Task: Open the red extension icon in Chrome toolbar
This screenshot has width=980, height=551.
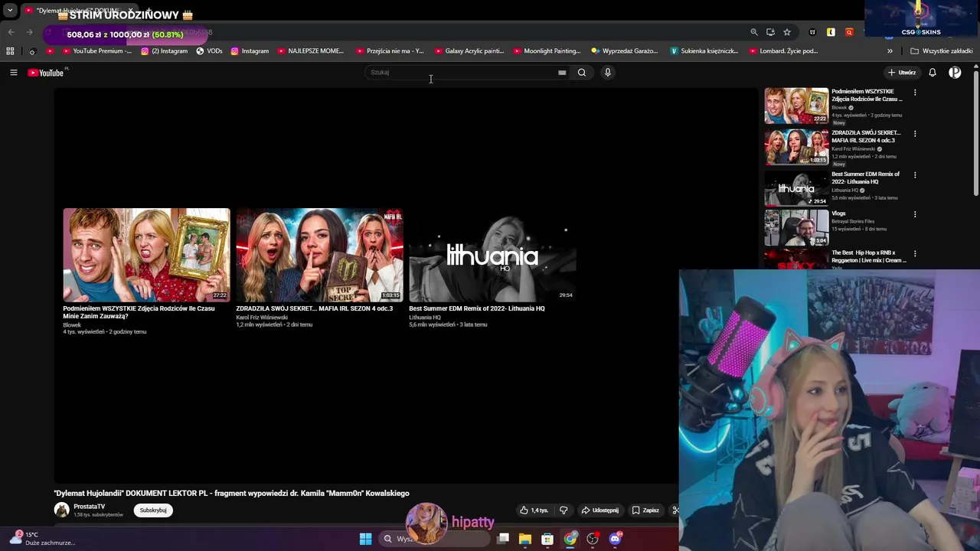Action: click(x=849, y=32)
